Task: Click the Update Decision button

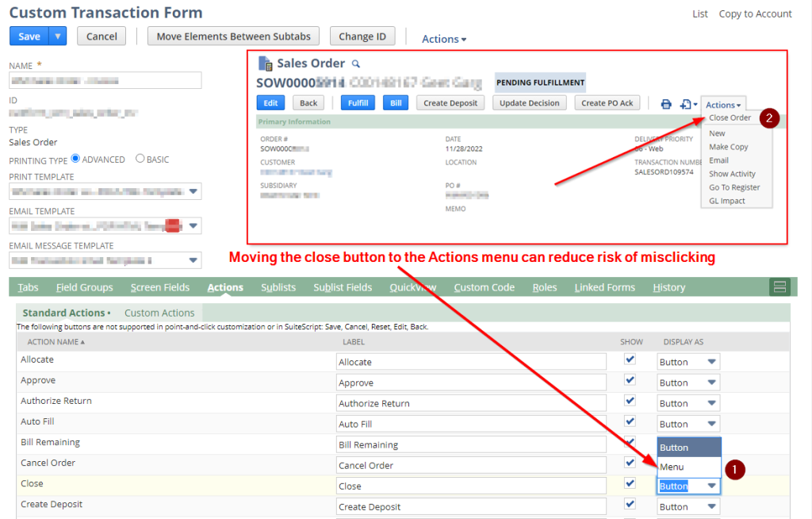Action: pyautogui.click(x=529, y=103)
